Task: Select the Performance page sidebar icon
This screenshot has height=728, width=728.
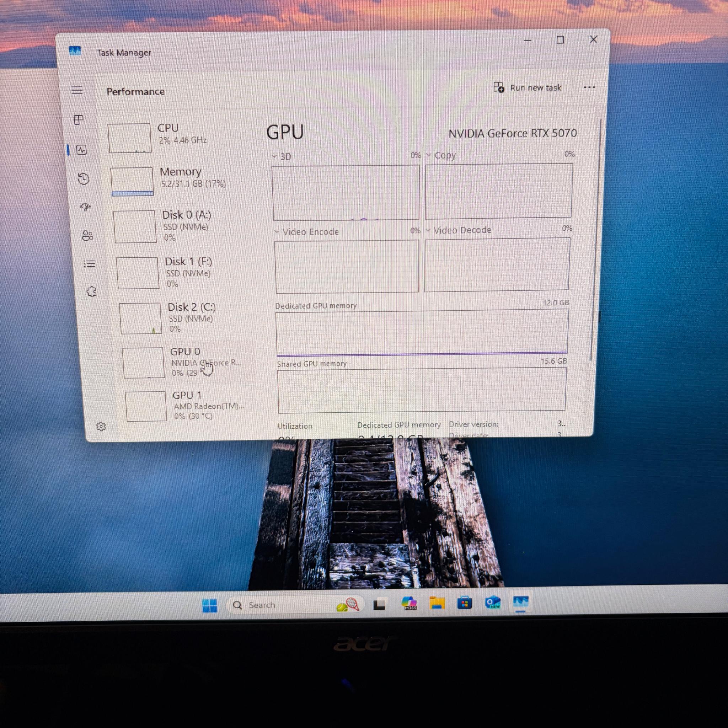Action: 81,150
